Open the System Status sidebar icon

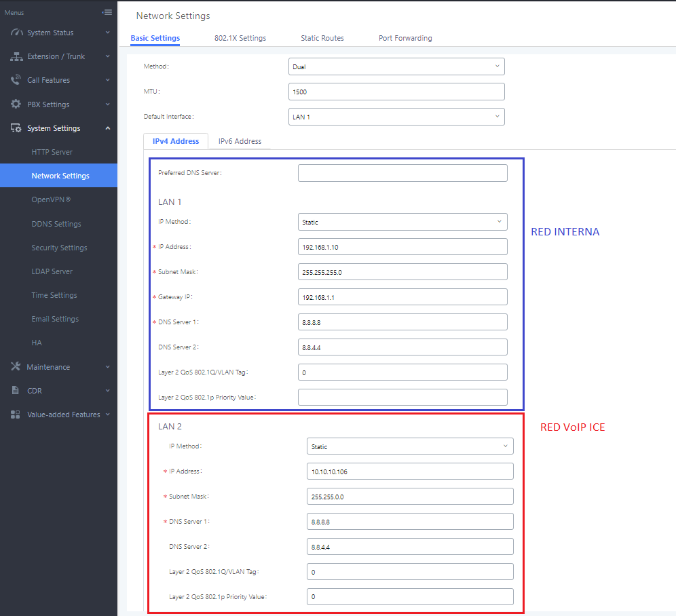(x=16, y=33)
